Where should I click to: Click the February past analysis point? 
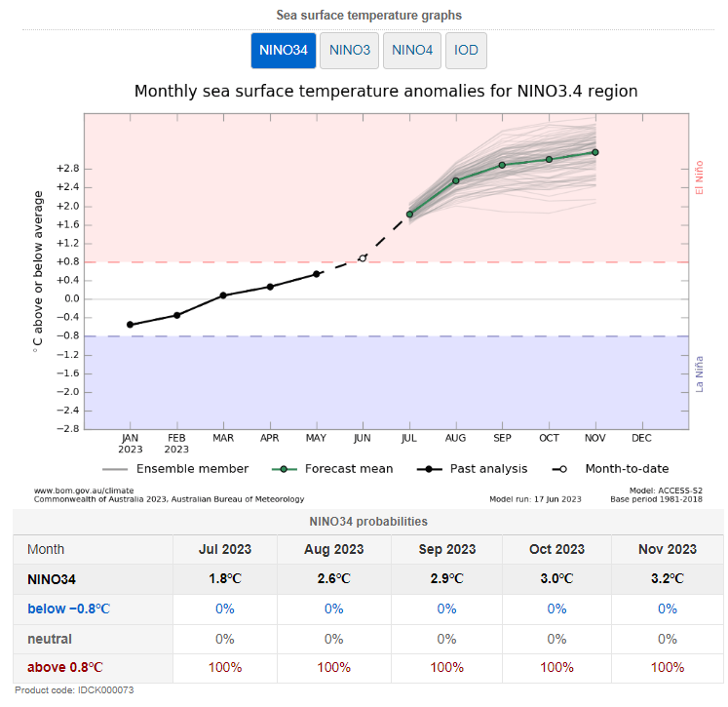tap(177, 315)
